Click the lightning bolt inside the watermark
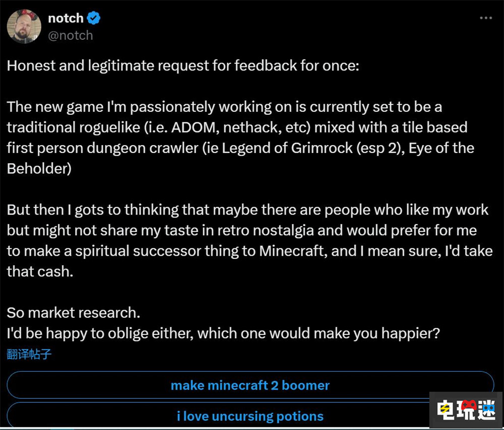504x430 pixels. click(x=445, y=409)
